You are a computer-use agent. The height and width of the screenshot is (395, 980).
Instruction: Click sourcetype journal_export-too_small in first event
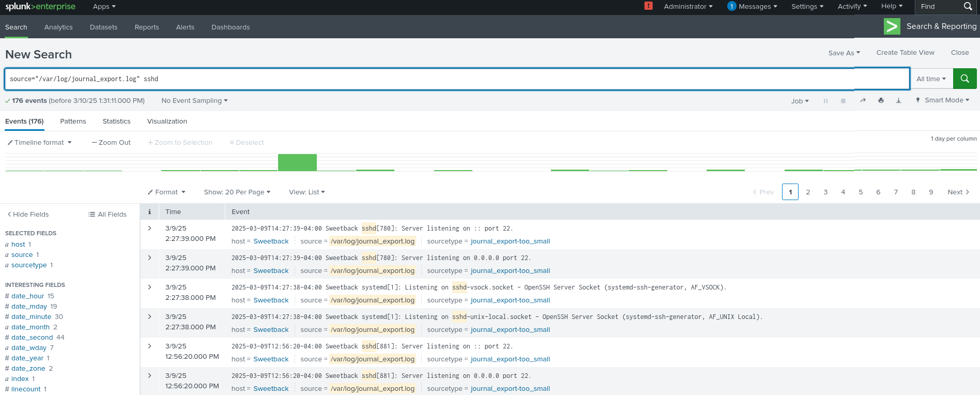(x=510, y=241)
